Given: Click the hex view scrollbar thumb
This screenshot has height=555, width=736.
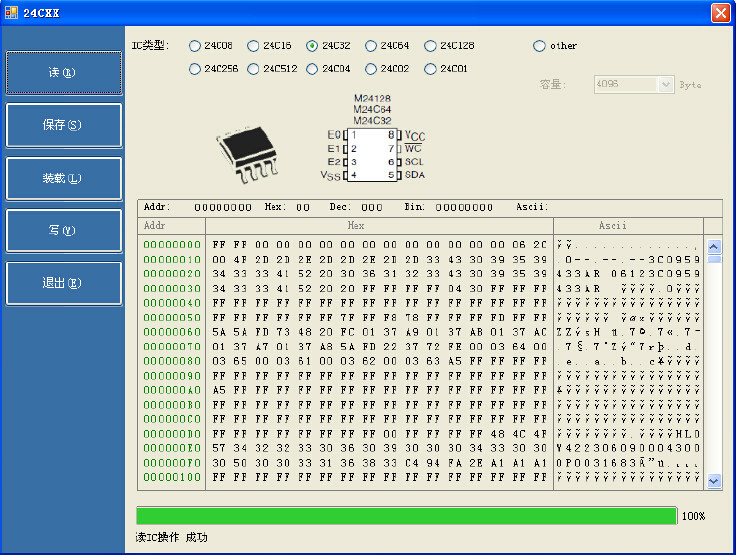Looking at the screenshot, I should 714,259.
